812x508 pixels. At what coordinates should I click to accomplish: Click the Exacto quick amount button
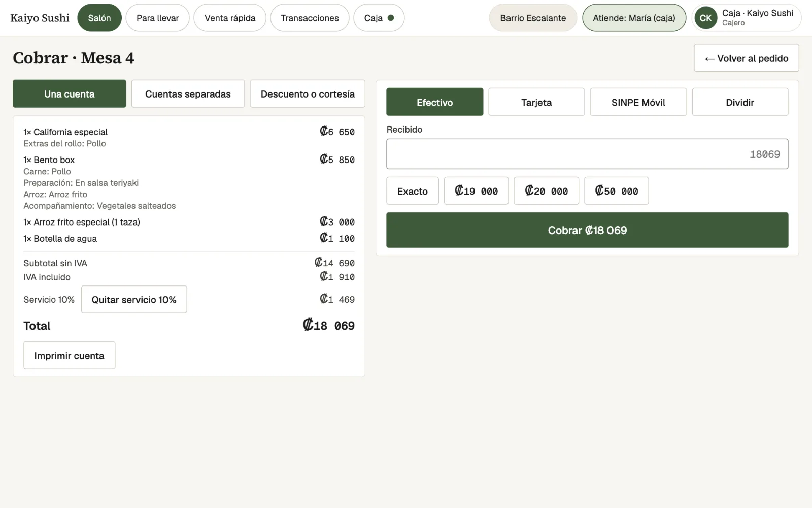[413, 191]
